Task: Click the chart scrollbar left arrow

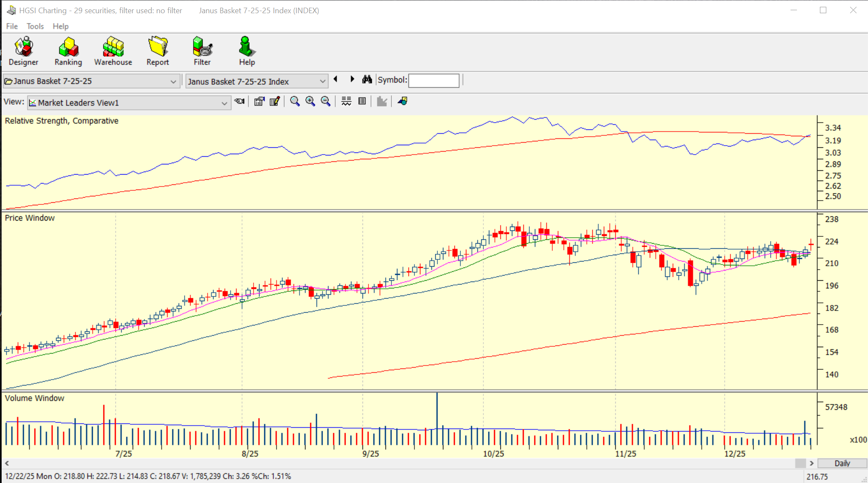Action: coord(7,463)
